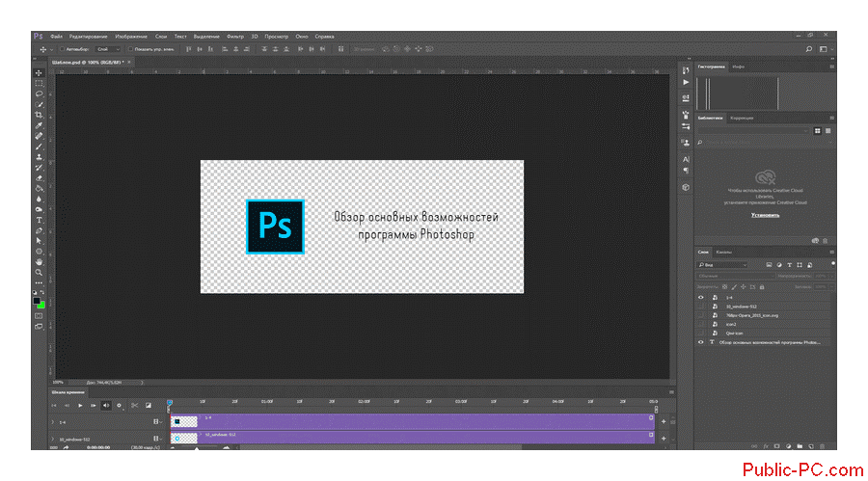The width and height of the screenshot is (868, 481).
Task: Open the 3D cube panel icon in the collapsed dock
Action: point(686,188)
